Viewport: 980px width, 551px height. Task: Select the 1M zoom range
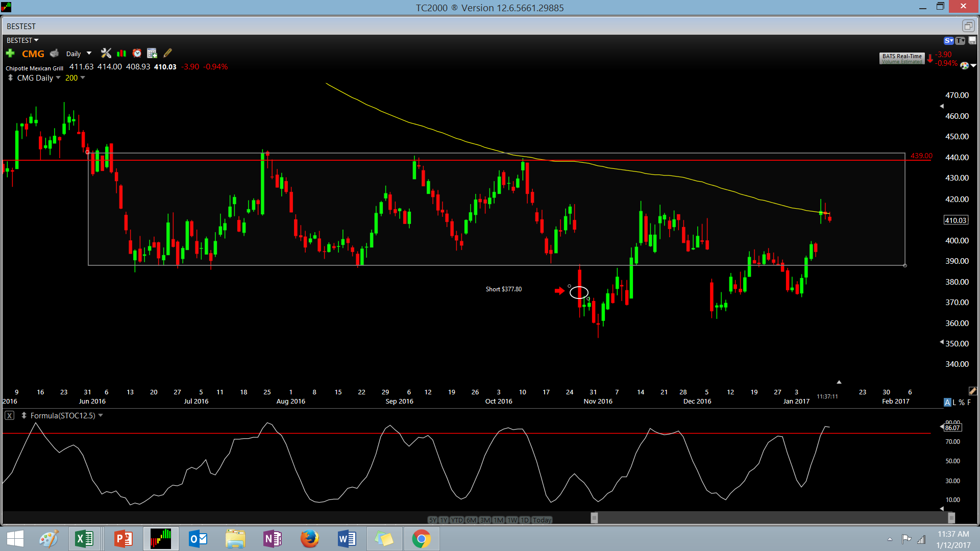[499, 520]
